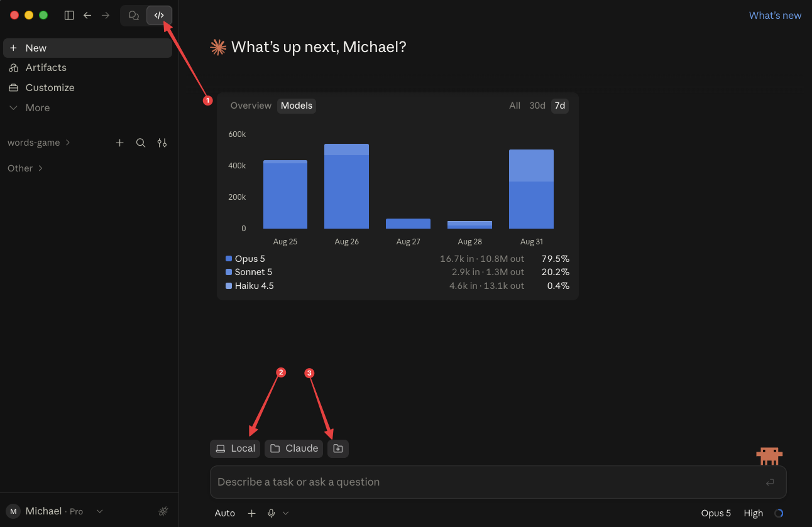Open Artifacts in the sidebar
This screenshot has width=812, height=527.
pos(87,68)
